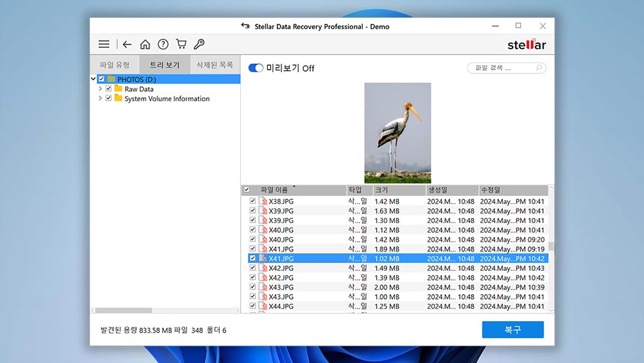Click file icon of the 1.89 MB X41.JPG
The image size is (644, 363).
click(x=263, y=249)
